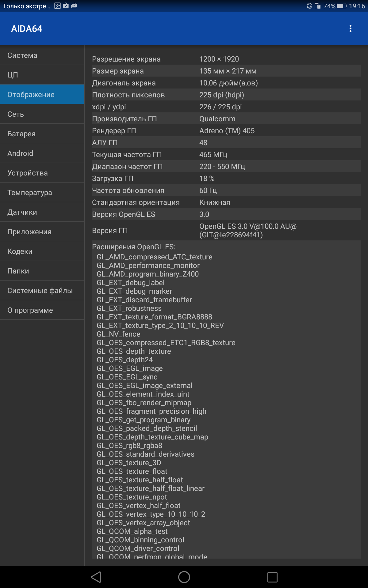The image size is (368, 588).
Task: Select the Системные файлы section
Action: point(42,291)
